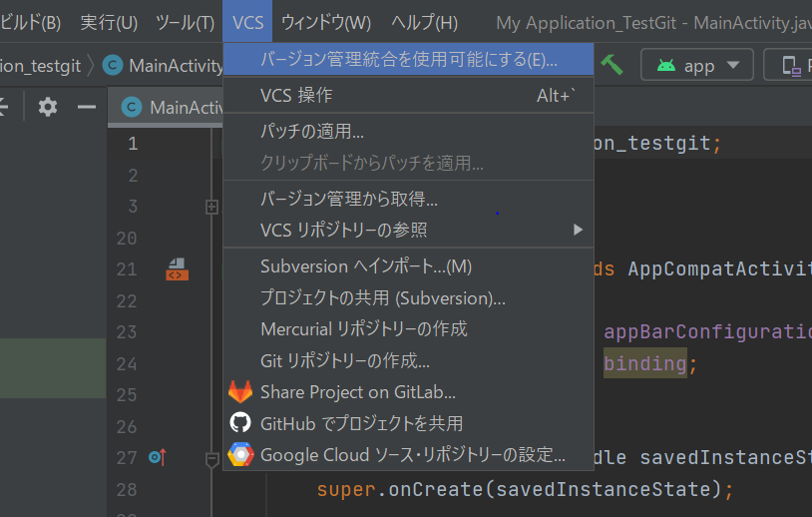
Task: Click the class icon on MainActivity tab
Action: click(x=132, y=107)
